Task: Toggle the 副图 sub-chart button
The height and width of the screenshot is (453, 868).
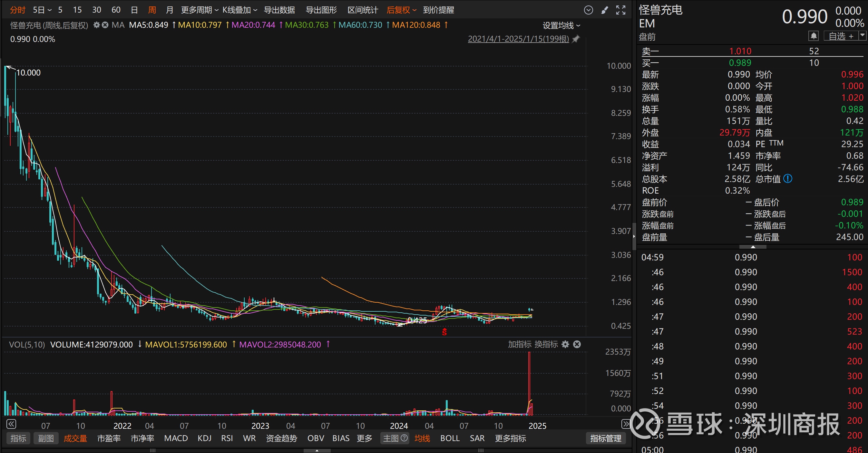Action: 46,438
